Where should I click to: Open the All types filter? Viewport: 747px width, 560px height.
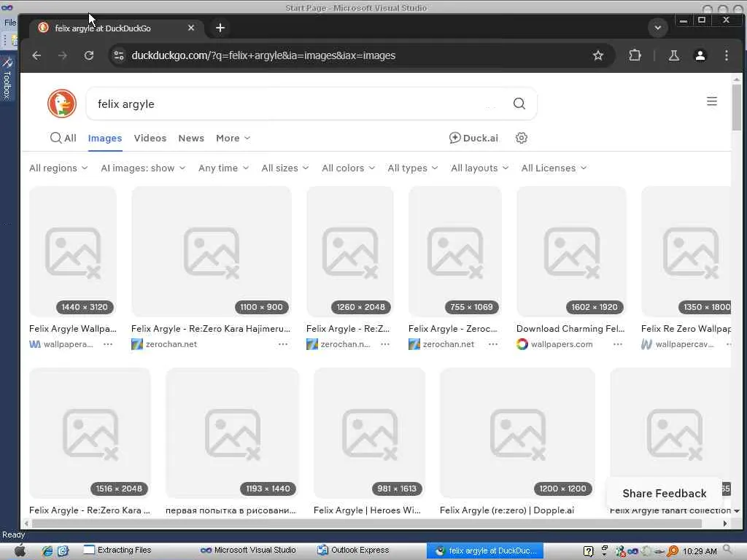413,168
